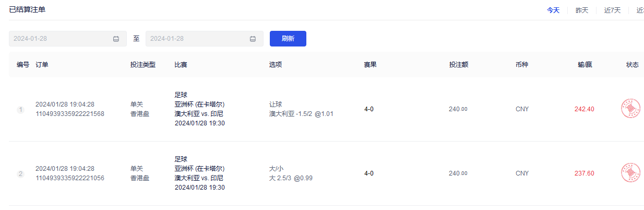This screenshot has width=644, height=210.
Task: Click the 澳大利亚 -1.5/2 @1.01 option
Action: [301, 114]
